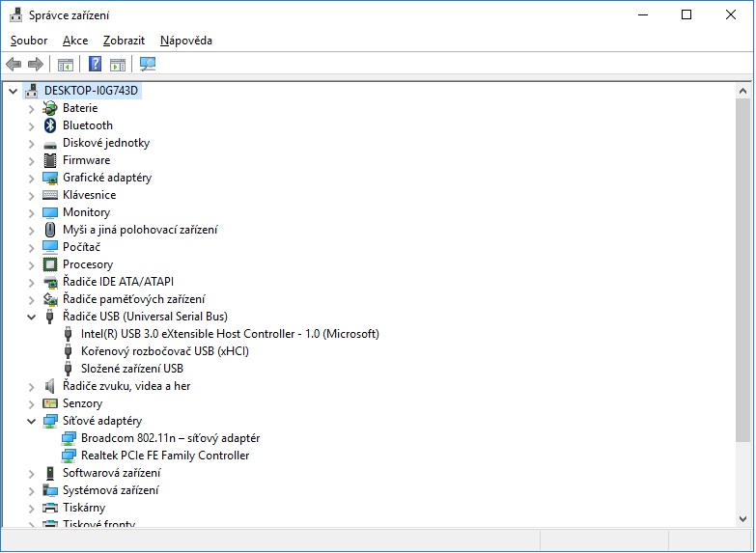
Task: Click the mouse icon for Myši category
Action: point(50,230)
